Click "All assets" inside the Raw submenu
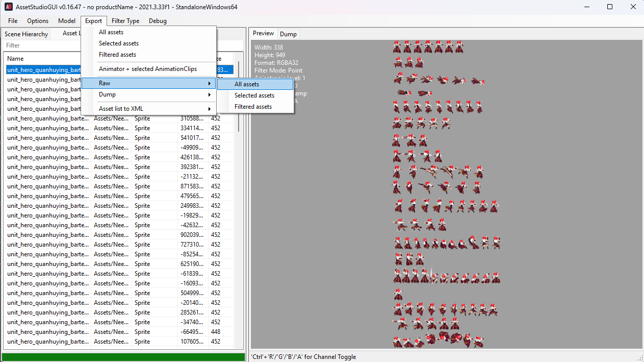 click(247, 84)
